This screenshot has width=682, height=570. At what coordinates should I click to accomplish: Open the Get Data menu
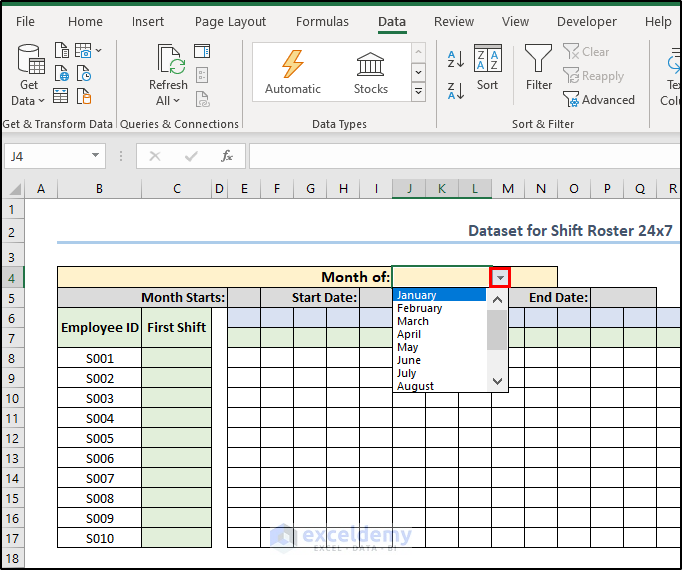30,75
